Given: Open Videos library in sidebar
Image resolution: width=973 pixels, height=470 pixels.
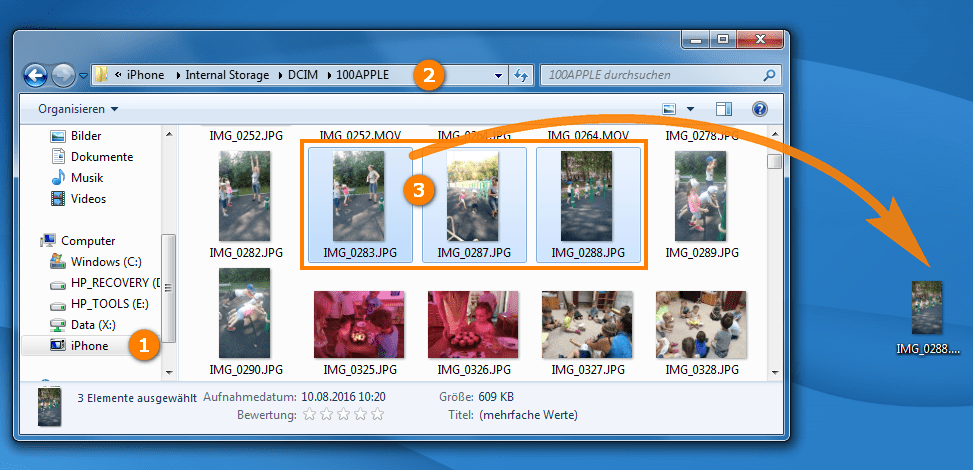Looking at the screenshot, I should tap(78, 199).
